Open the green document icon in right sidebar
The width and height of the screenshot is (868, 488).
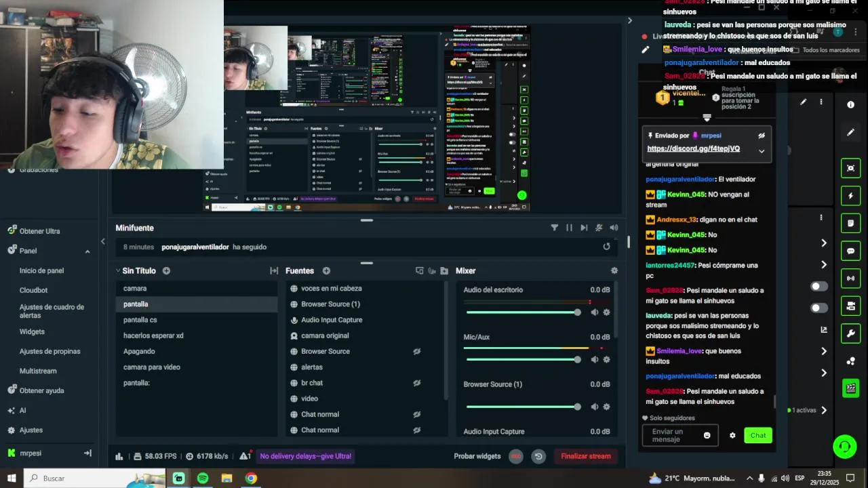pyautogui.click(x=850, y=223)
